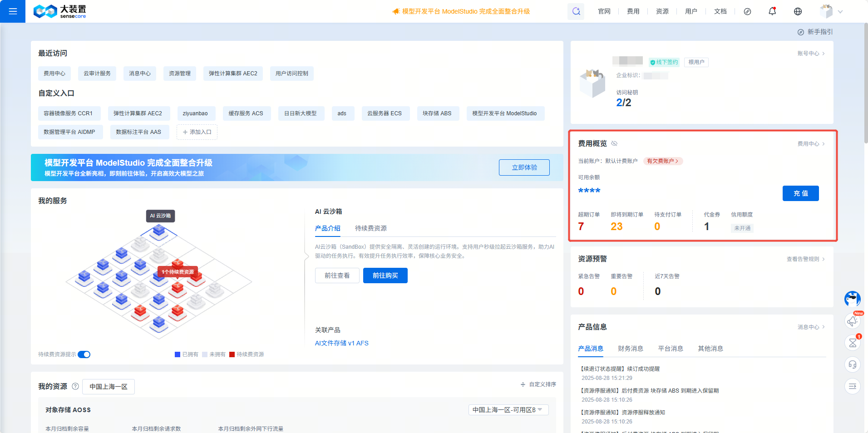
Task: Click 添加入口 to add a custom entry
Action: point(197,132)
